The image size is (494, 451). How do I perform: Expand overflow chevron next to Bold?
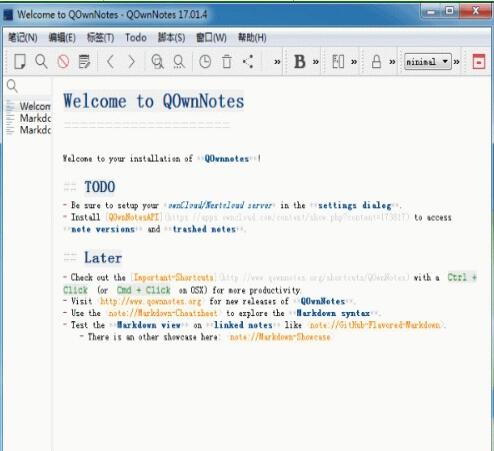(x=316, y=62)
